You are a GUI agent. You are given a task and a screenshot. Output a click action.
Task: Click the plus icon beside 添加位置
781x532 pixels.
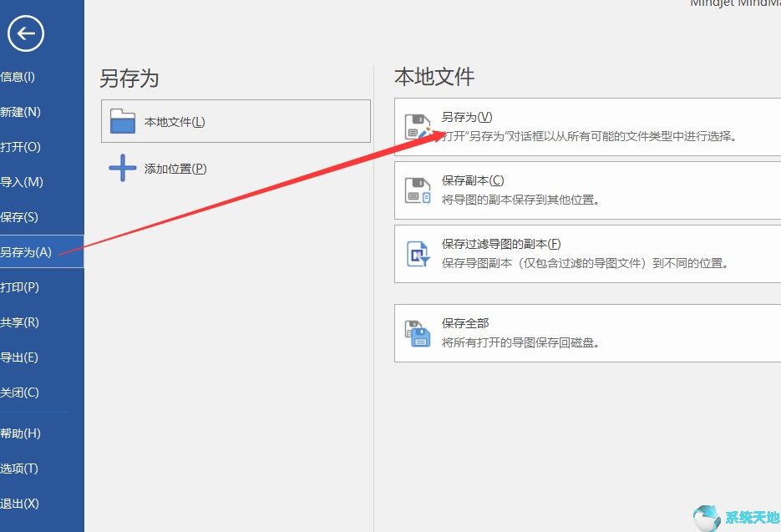(122, 168)
